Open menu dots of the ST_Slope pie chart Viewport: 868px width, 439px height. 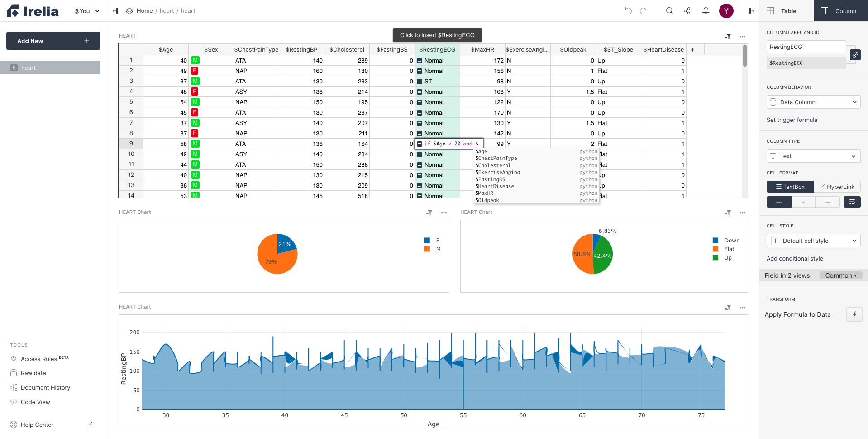click(743, 212)
